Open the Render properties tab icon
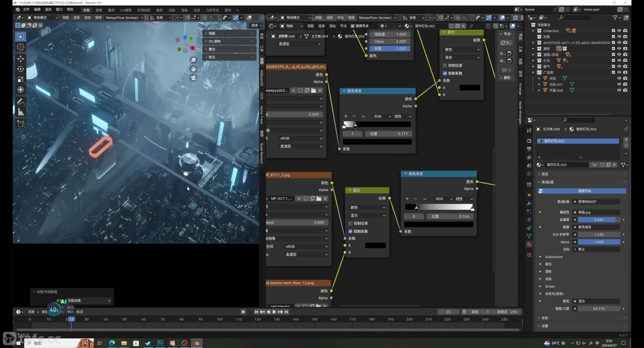The image size is (644, 348). click(529, 141)
